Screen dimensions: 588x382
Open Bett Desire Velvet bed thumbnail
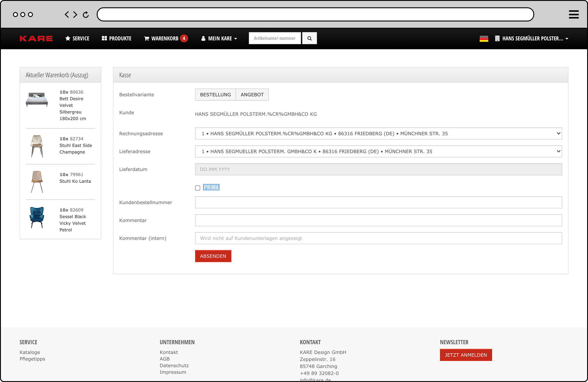(x=37, y=99)
